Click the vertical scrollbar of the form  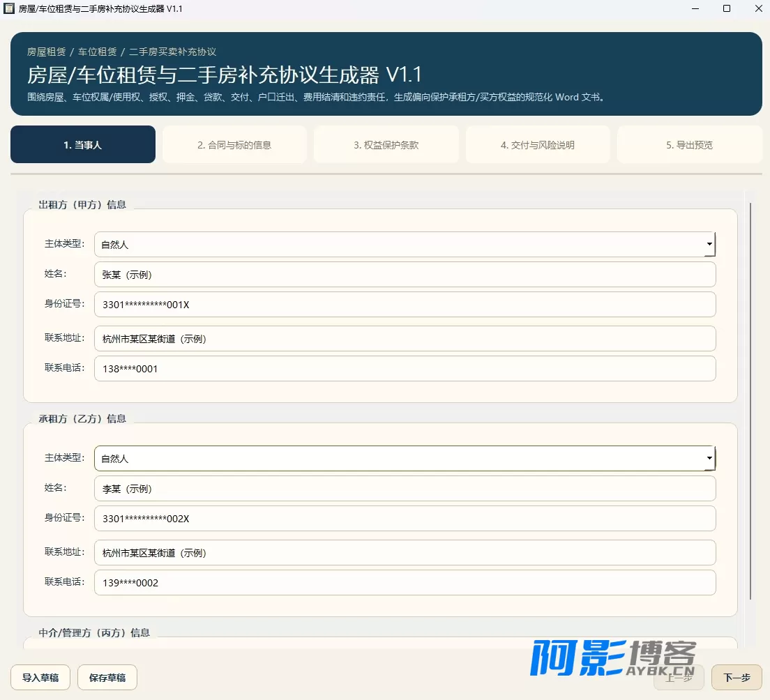coord(750,401)
